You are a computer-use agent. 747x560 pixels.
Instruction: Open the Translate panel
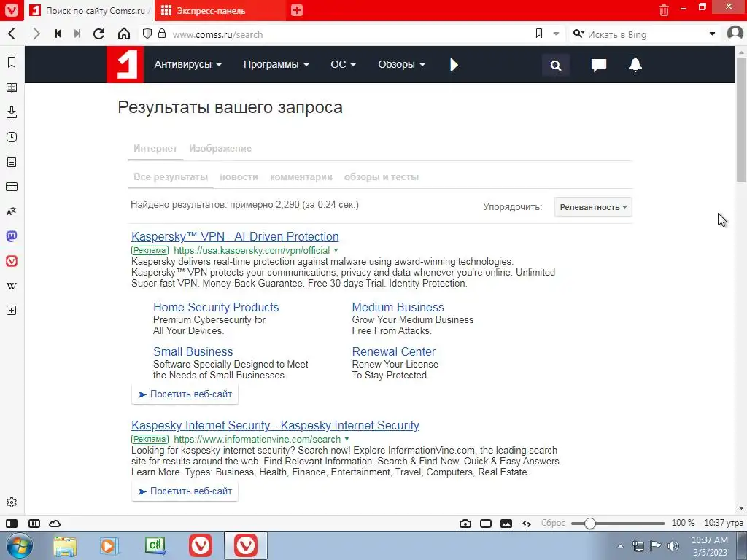click(12, 211)
